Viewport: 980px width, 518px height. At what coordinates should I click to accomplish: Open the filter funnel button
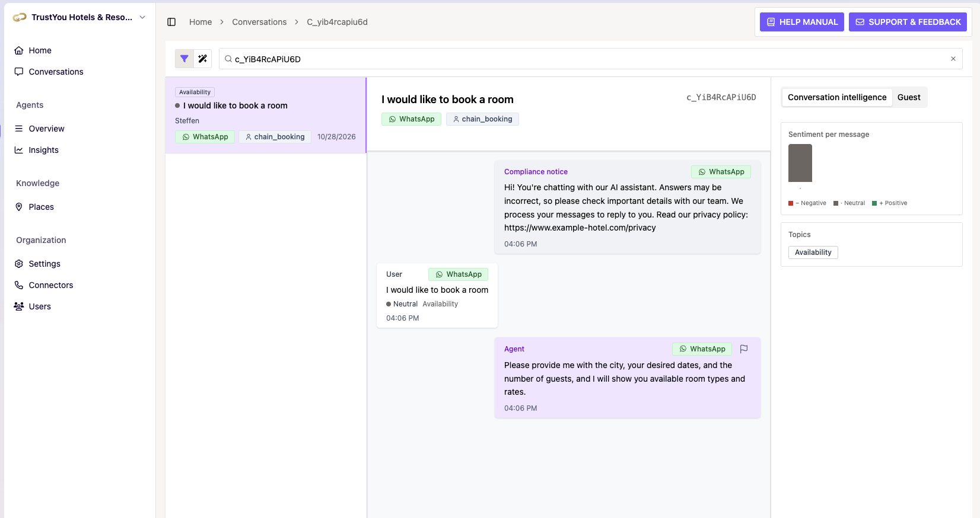[184, 59]
